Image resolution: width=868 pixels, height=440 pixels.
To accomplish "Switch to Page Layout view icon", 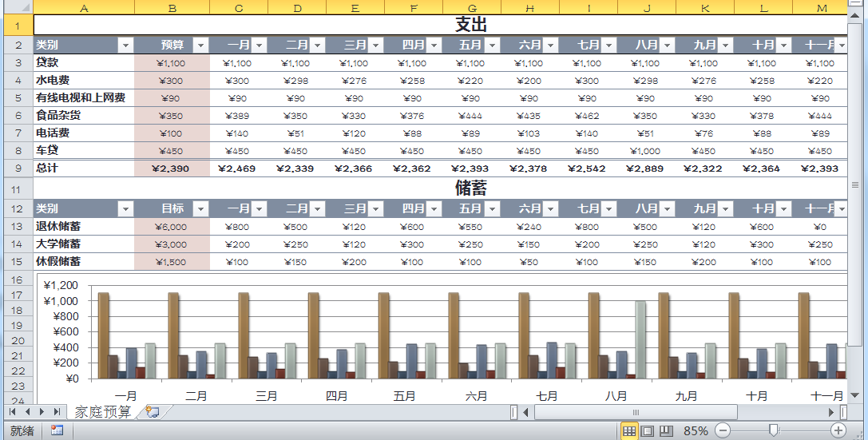I will click(x=648, y=430).
